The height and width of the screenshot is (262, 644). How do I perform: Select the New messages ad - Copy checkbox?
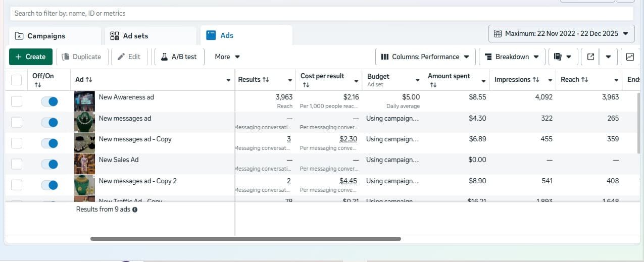pos(17,143)
